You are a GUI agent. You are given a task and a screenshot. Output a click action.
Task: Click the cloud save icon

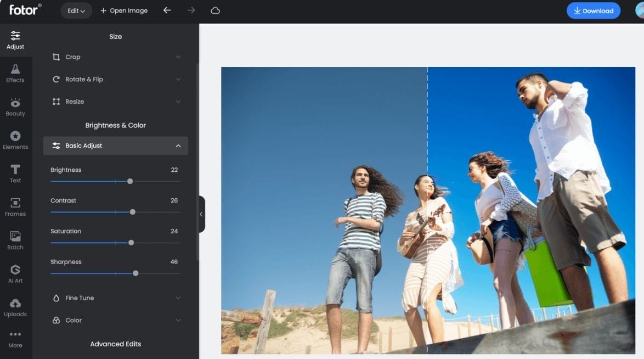[216, 10]
